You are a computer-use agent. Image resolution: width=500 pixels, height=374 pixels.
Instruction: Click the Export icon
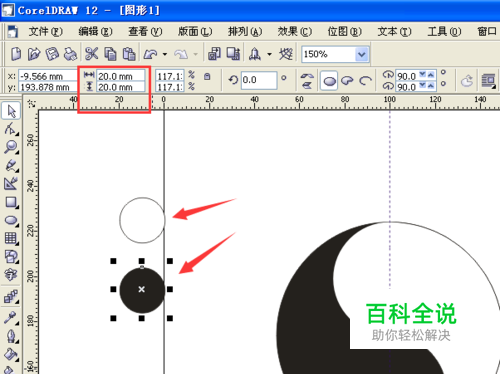click(233, 54)
